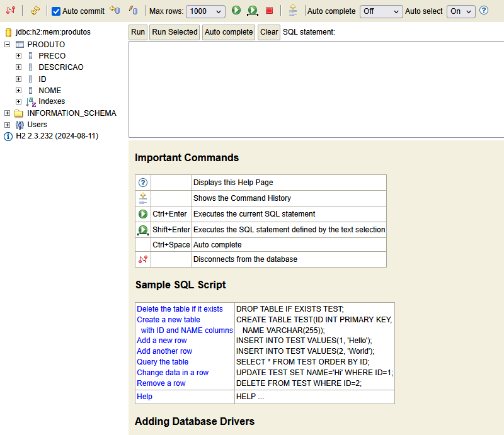
Task: Click the Refresh icon in the toolbar
Action: (x=35, y=10)
